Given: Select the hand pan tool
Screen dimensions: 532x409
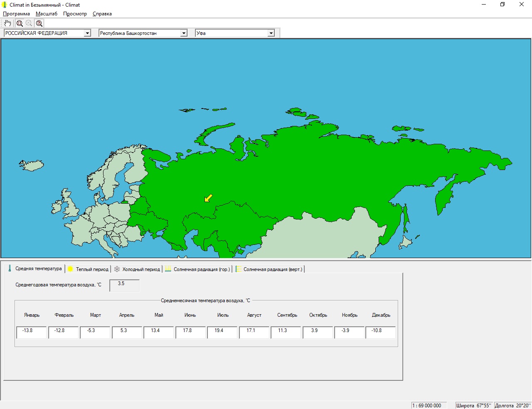Looking at the screenshot, I should point(8,23).
